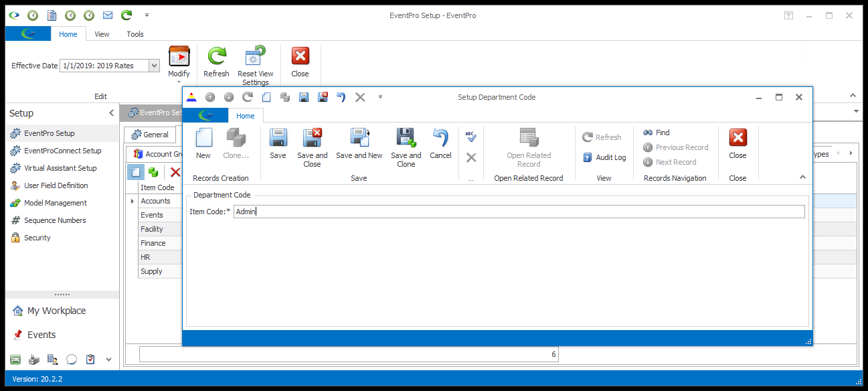Select the Supply row in the grid
This screenshot has height=391, width=868.
159,271
